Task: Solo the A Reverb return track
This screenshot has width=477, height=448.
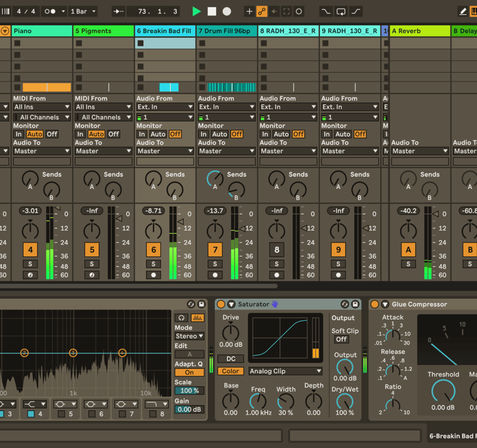Action: click(x=408, y=264)
